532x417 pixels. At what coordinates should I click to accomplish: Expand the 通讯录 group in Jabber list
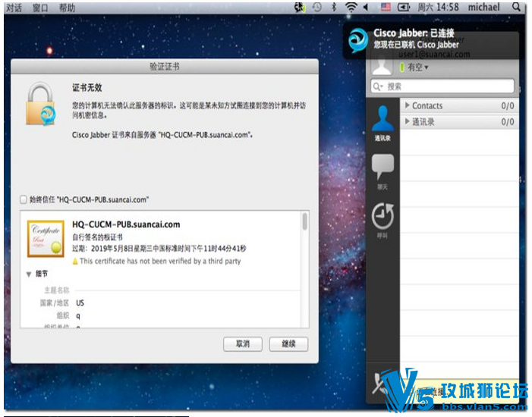click(408, 122)
